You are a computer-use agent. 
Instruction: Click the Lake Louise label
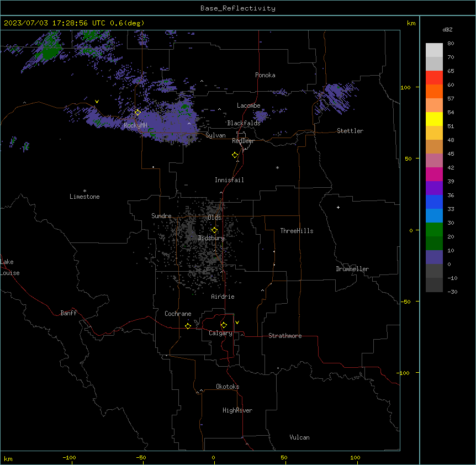(x=10, y=267)
